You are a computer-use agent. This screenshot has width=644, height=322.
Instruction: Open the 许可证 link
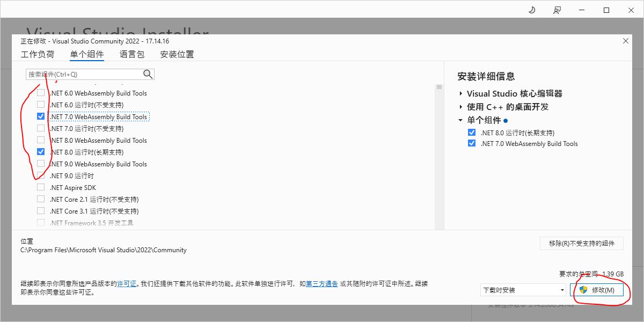click(127, 284)
